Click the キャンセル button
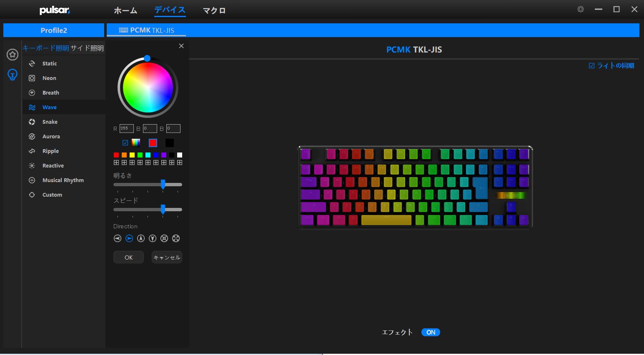The width and height of the screenshot is (644, 355). coord(167,257)
